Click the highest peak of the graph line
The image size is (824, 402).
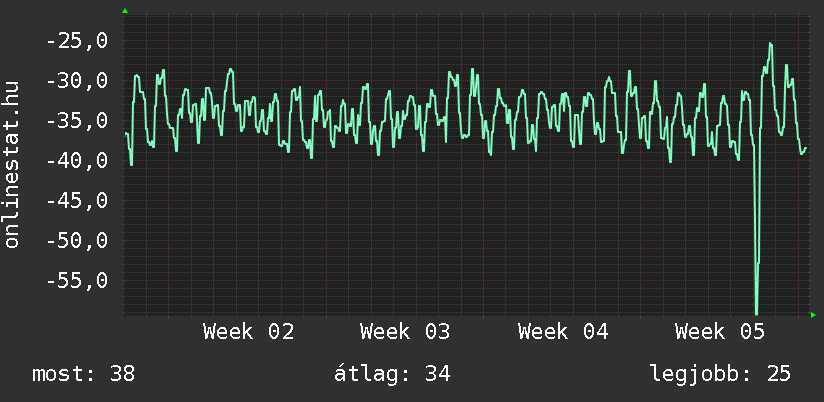[x=770, y=44]
